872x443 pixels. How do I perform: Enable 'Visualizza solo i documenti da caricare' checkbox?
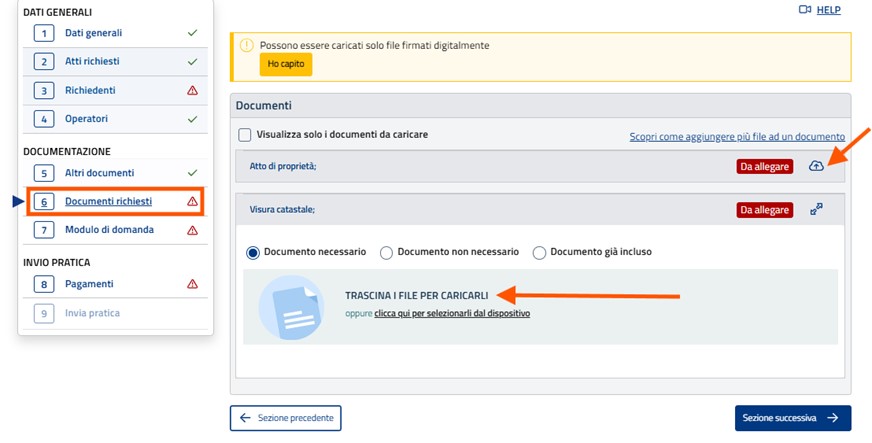(245, 134)
